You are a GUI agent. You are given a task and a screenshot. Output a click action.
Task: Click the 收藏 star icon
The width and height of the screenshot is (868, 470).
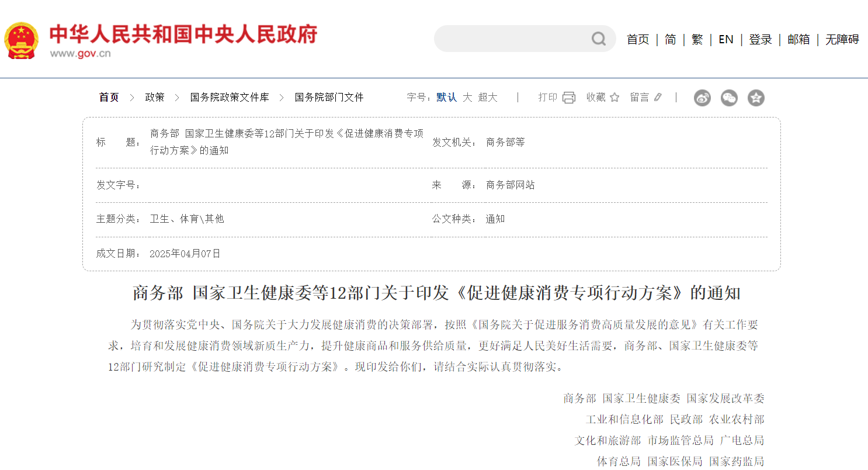[614, 98]
